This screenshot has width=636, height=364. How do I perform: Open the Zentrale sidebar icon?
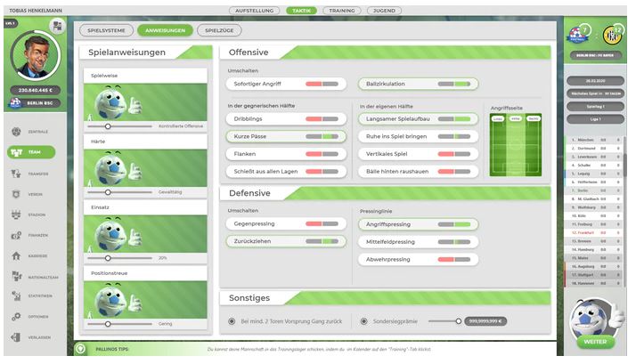coord(16,132)
